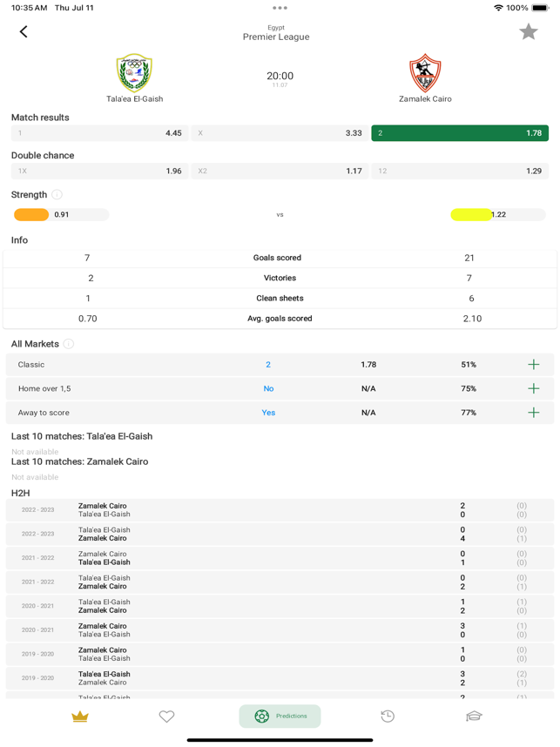Tap 'Last 10 matches: Zamalek Cairo' heading
The width and height of the screenshot is (560, 747).
[79, 461]
